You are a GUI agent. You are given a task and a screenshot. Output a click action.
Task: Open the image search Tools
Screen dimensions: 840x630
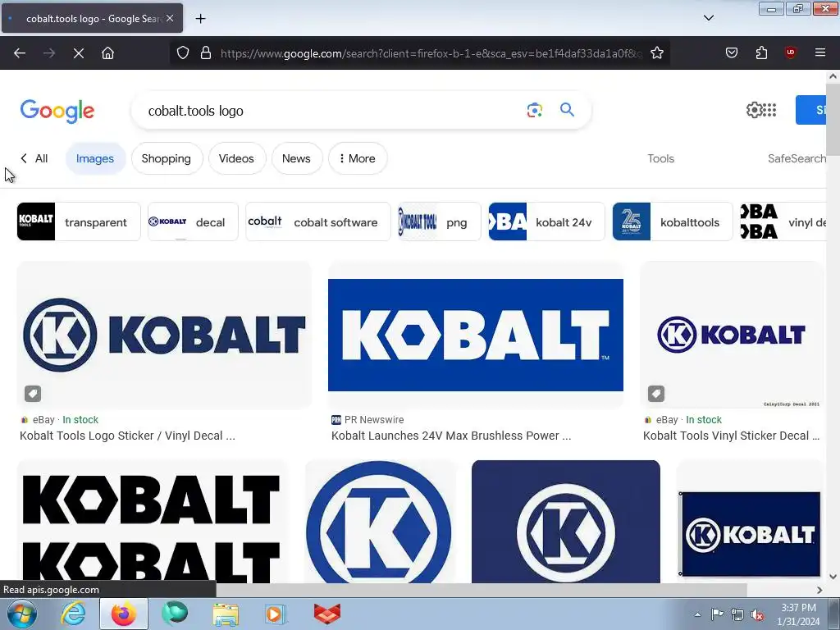pos(660,158)
